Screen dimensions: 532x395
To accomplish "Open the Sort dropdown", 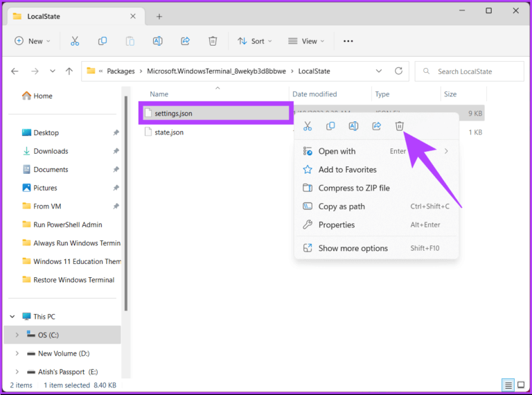I will (x=255, y=41).
